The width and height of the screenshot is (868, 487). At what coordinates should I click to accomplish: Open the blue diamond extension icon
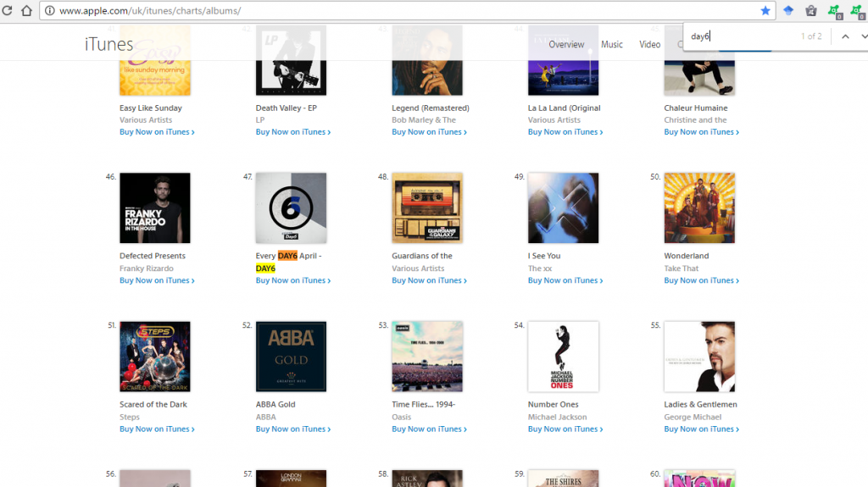pyautogui.click(x=788, y=10)
